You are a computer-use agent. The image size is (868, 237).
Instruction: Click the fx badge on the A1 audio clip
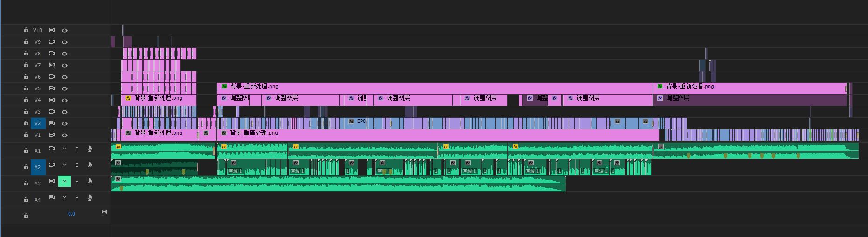118,147
